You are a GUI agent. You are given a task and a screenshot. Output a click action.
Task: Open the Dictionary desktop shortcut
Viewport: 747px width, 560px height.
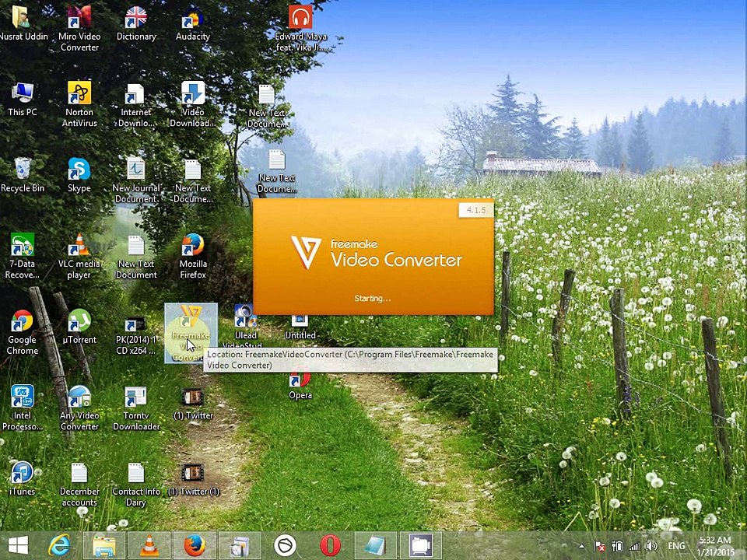135,23
